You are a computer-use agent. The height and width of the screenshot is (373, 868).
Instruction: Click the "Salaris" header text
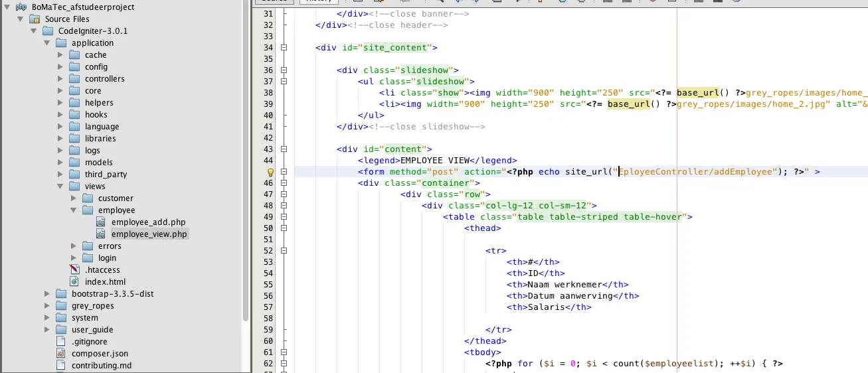pyautogui.click(x=546, y=307)
